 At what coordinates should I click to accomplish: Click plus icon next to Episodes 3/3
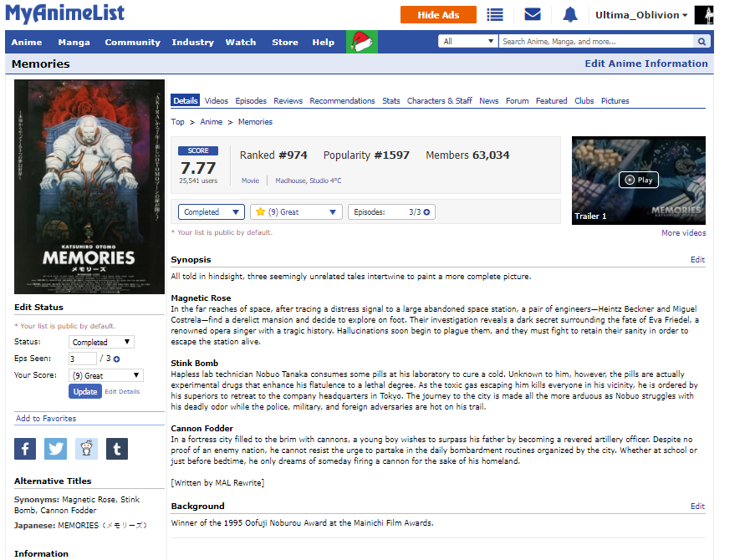tap(426, 211)
